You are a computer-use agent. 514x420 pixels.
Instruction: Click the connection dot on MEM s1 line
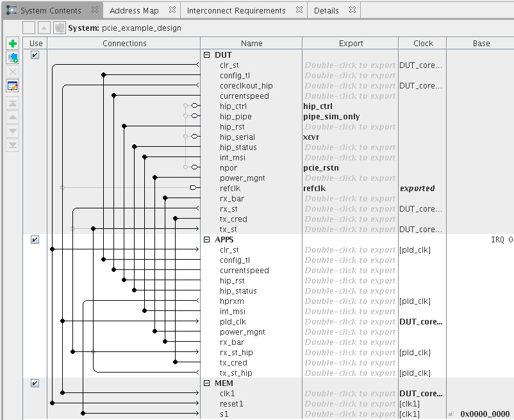(83, 413)
